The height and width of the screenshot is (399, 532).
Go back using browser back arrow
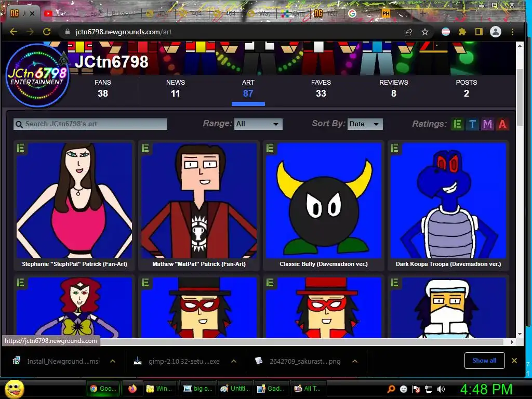coord(14,32)
